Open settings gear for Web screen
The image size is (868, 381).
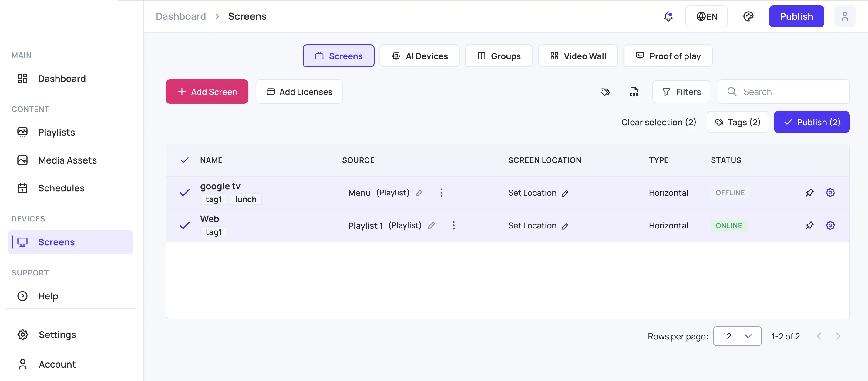830,225
